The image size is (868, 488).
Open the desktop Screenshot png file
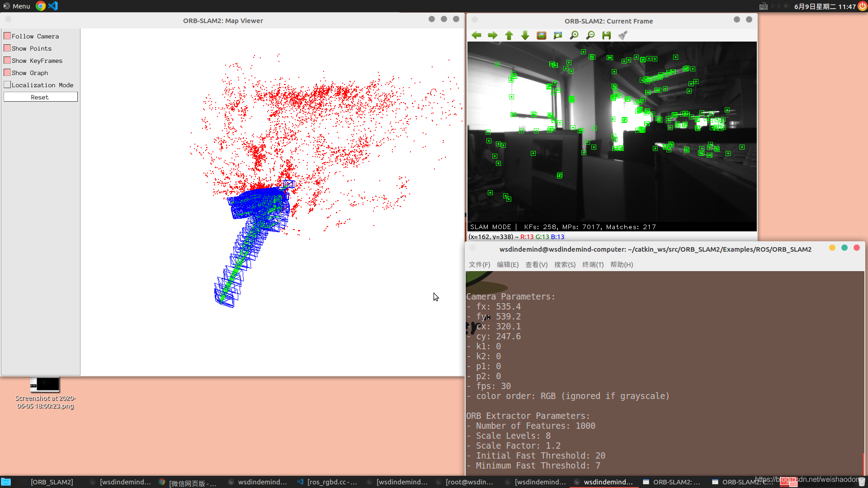[x=45, y=393]
